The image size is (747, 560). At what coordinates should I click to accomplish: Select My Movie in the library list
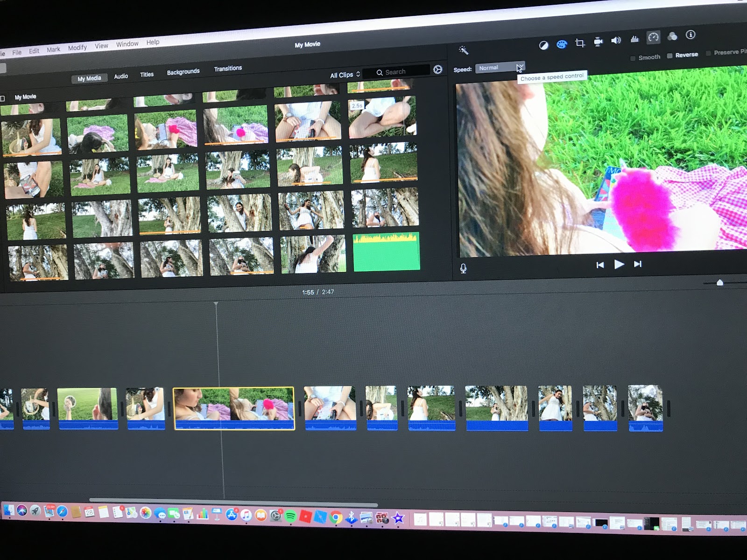pos(25,97)
